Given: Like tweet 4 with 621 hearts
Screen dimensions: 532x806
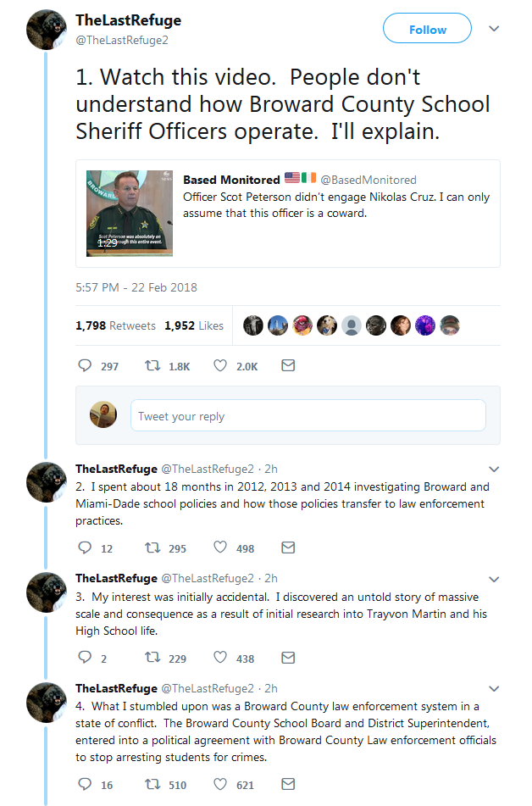Looking at the screenshot, I should (x=220, y=785).
